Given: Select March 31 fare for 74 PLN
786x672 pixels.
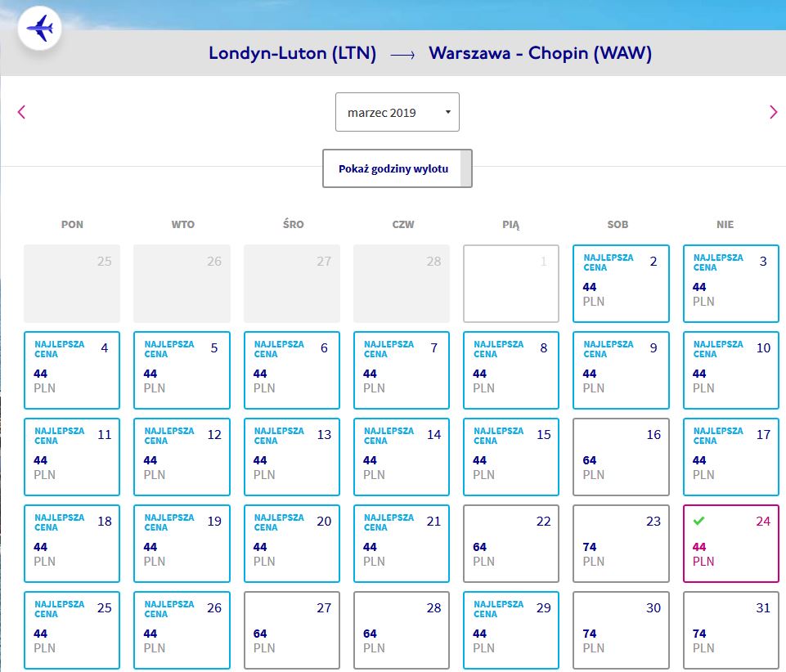Looking at the screenshot, I should pos(731,630).
